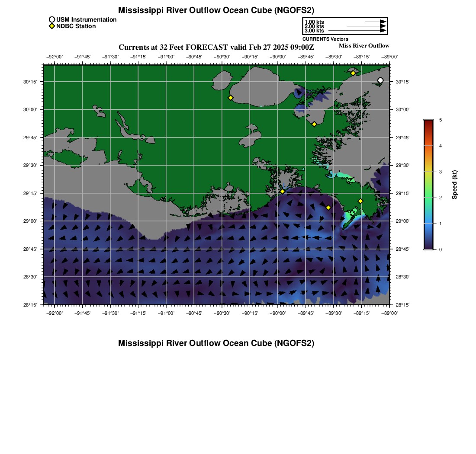Select the northernmost NDBC diamond above 30°15'

353,73
